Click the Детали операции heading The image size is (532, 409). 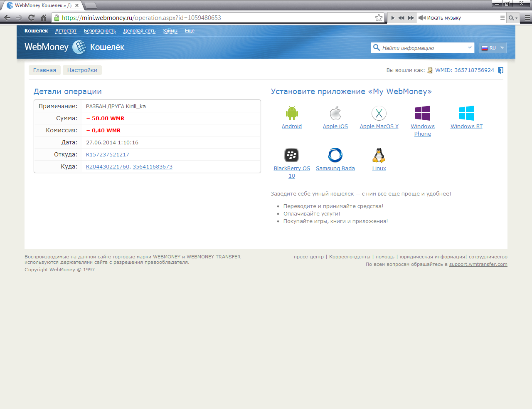68,92
